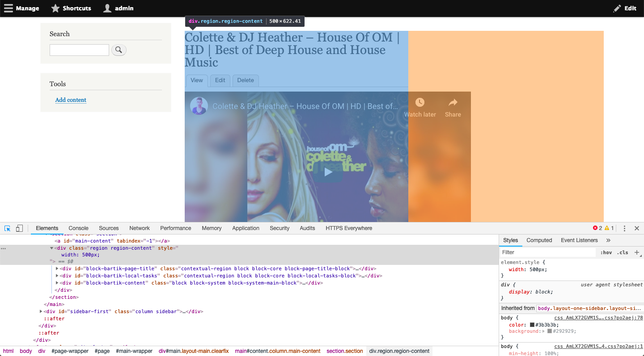This screenshot has height=356, width=644.
Task: Select the Computed pane tab
Action: coord(539,240)
